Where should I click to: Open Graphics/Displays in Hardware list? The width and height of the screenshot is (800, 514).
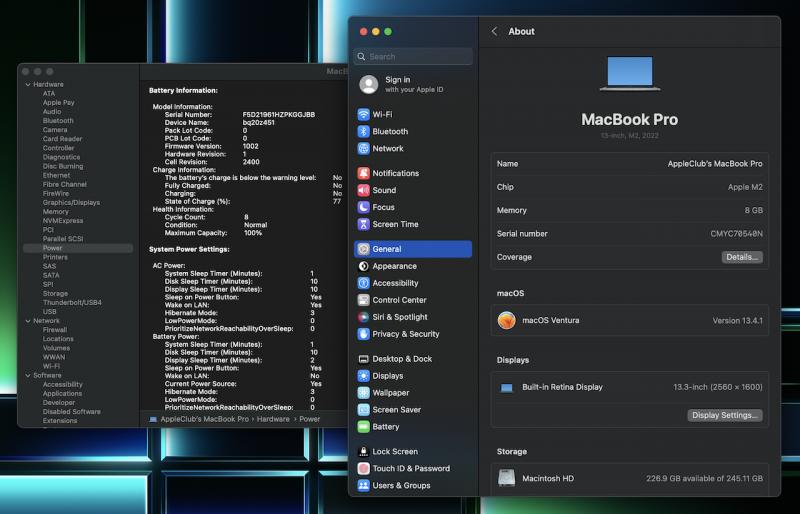tap(71, 203)
